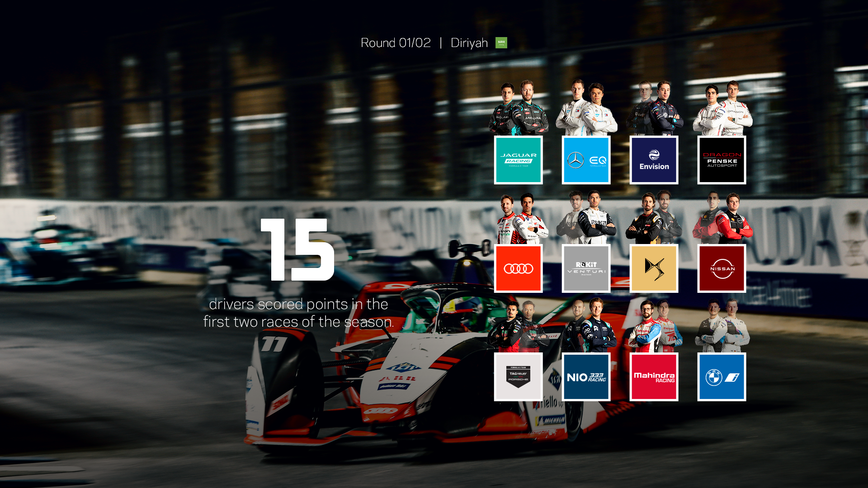This screenshot has height=488, width=868.
Task: Click the Round 01/02 heading text
Action: 396,43
